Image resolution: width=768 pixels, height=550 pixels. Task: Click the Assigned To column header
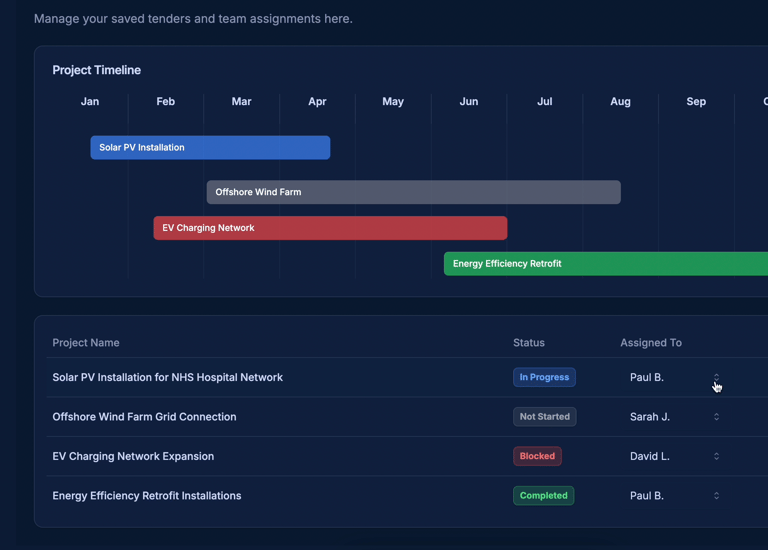[651, 342]
